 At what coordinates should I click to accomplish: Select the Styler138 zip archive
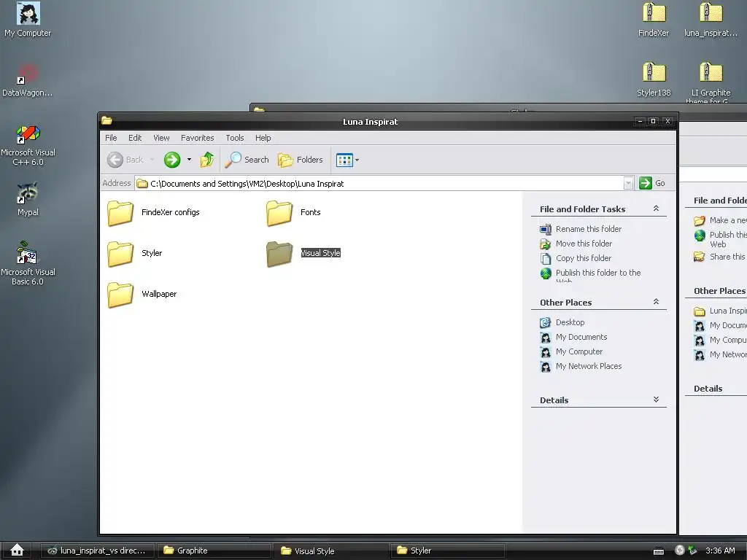click(x=654, y=79)
